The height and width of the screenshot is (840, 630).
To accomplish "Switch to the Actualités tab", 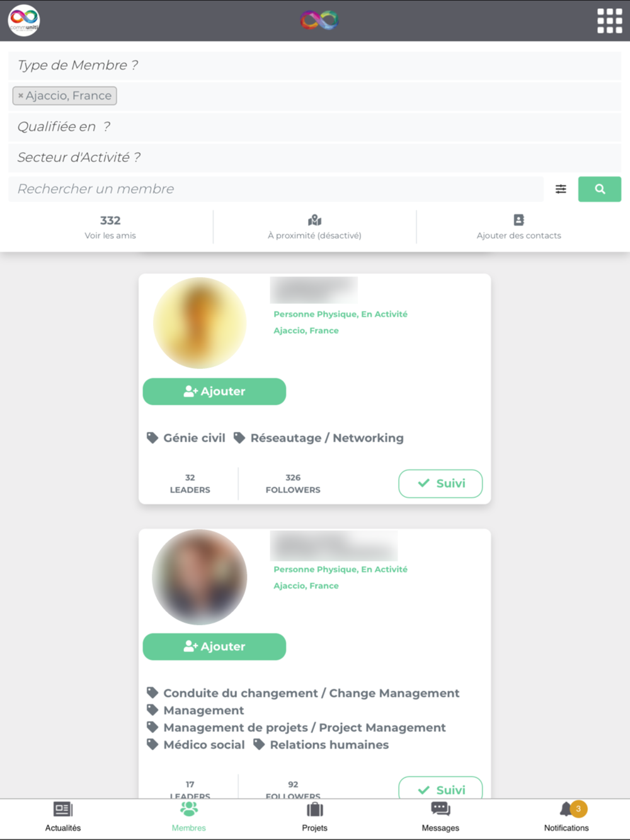I will (63, 817).
